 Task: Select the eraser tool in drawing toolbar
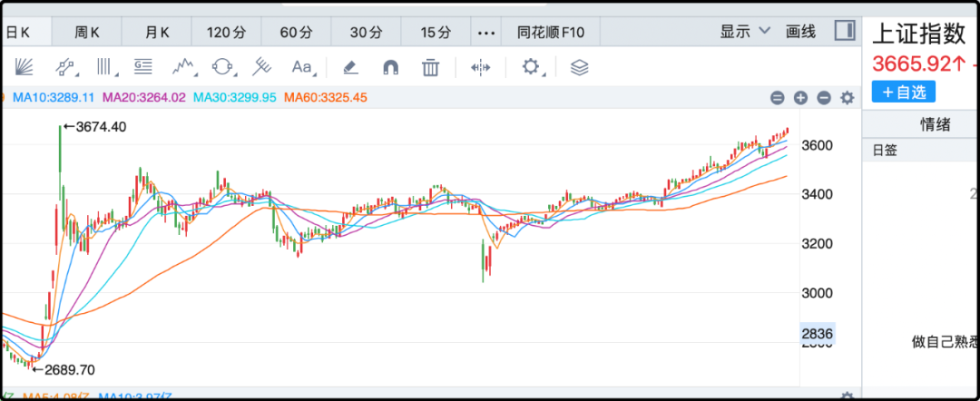[350, 67]
